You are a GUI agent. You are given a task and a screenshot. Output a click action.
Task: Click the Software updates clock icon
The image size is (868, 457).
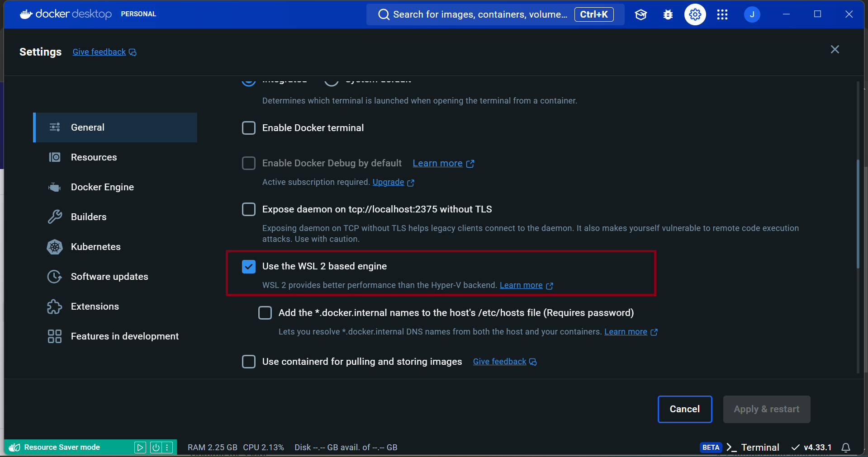[x=55, y=277]
